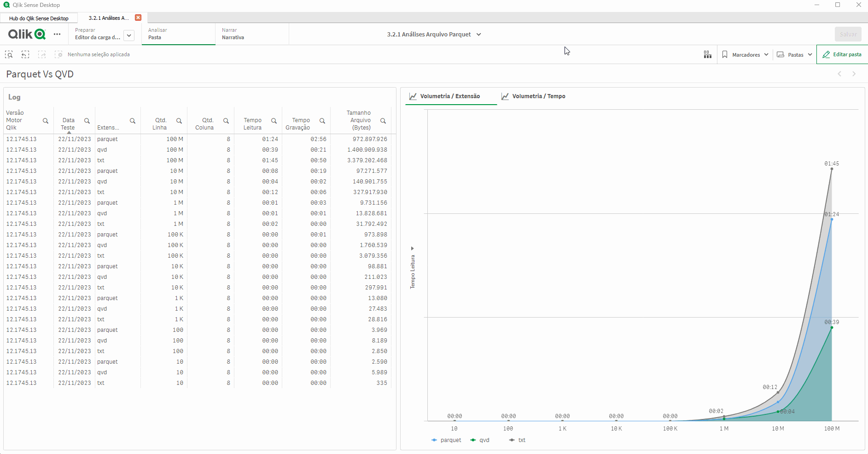Toggle qvd series in chart legend
The width and height of the screenshot is (868, 454).
[x=480, y=440]
